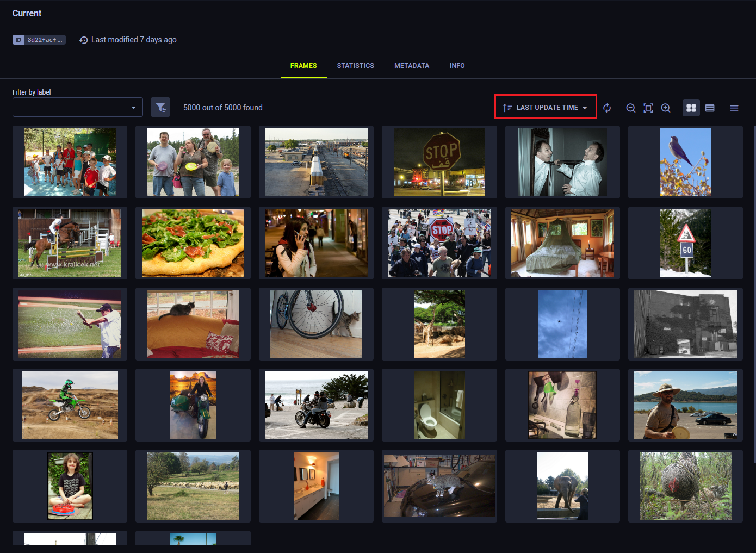Screen dimensions: 756x553
Task: Open the cat on car hood photo
Action: (x=439, y=486)
